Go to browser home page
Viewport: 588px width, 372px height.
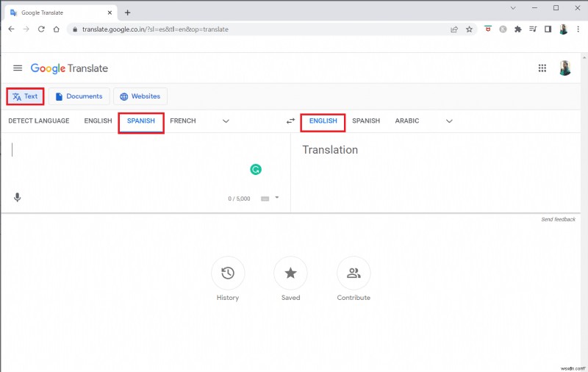(x=57, y=29)
